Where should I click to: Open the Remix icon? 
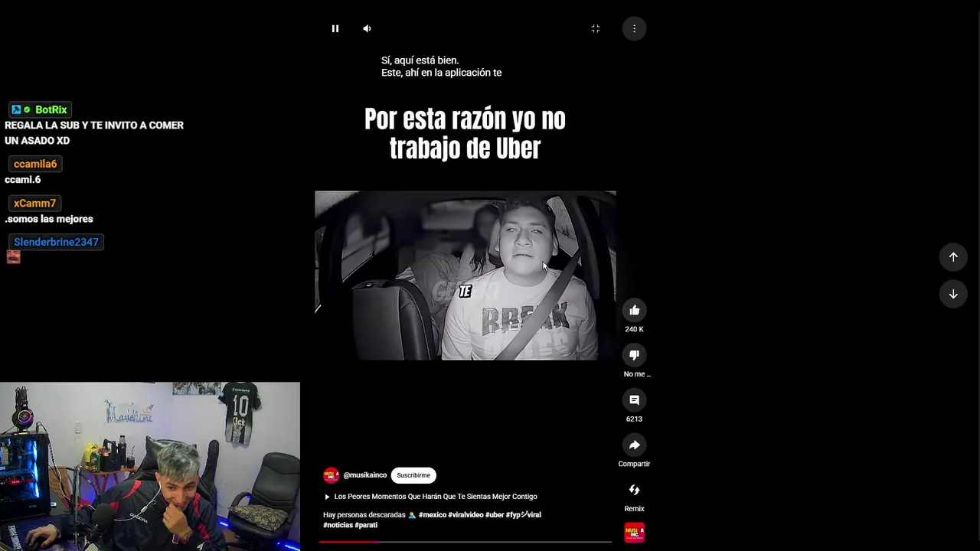[x=634, y=490]
